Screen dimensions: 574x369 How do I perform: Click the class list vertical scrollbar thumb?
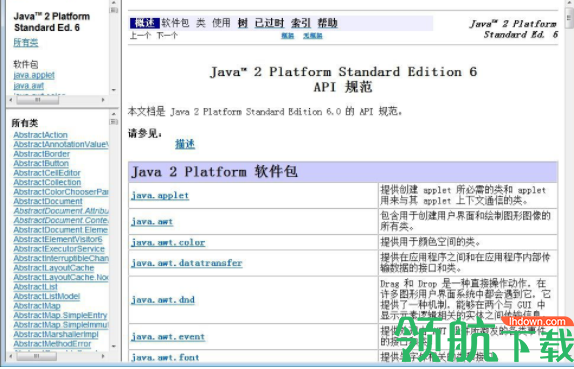[114, 122]
